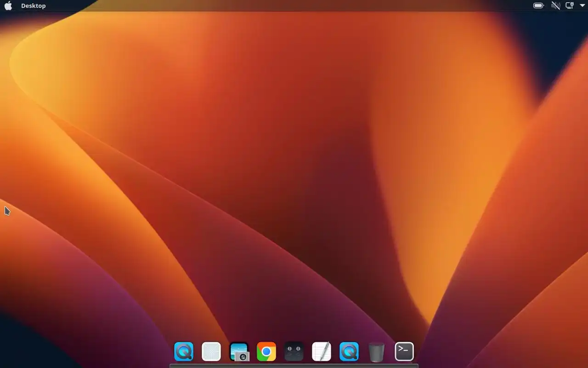
Task: Open the dark cat-eyes app icon
Action: 294,352
